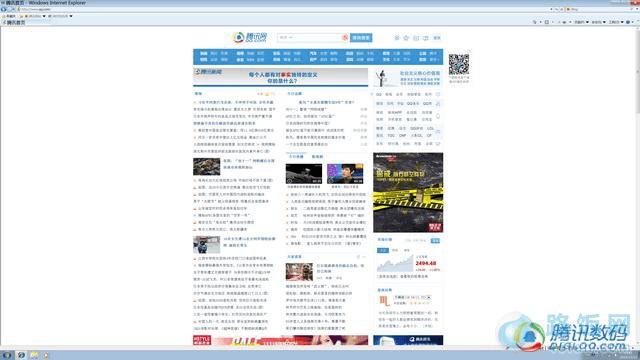The image size is (640, 360).
Task: Expand the second favorites bar dropdown arrow
Action: [71, 16]
